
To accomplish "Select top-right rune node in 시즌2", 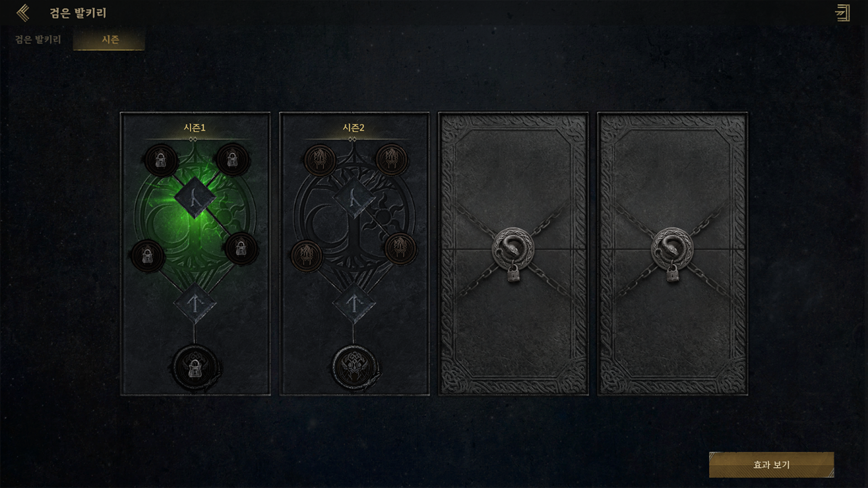I will tap(392, 160).
